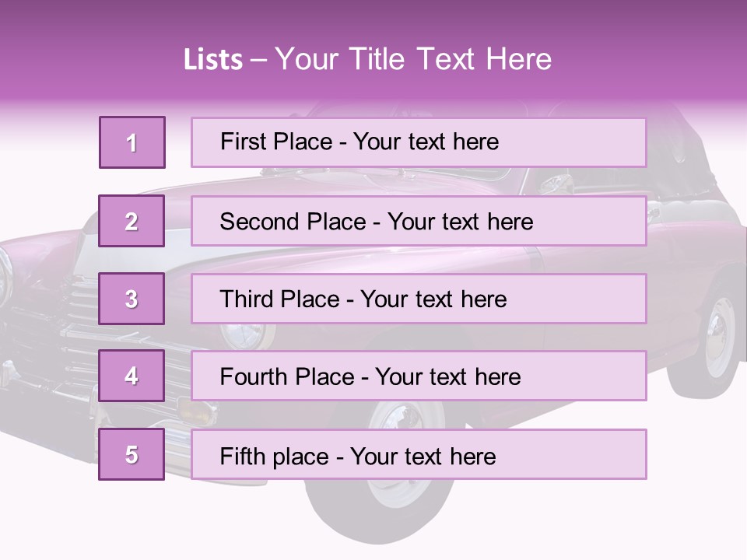Click the words 'Third Place'
This screenshot has width=747, height=560.
coord(279,299)
